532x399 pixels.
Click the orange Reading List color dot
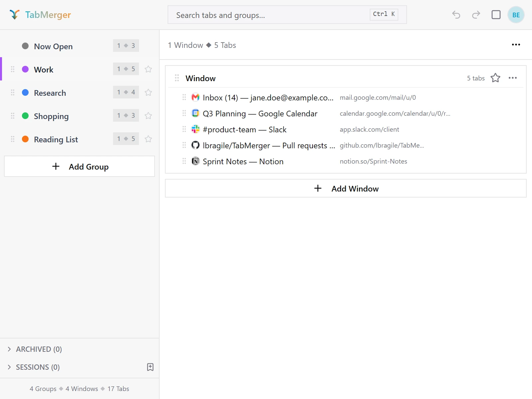(25, 139)
